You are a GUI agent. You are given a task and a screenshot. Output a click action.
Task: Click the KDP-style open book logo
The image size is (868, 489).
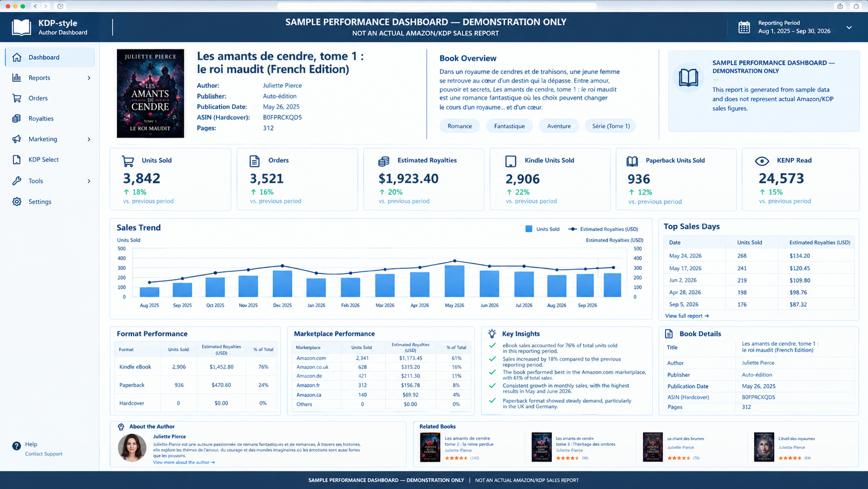(21, 27)
